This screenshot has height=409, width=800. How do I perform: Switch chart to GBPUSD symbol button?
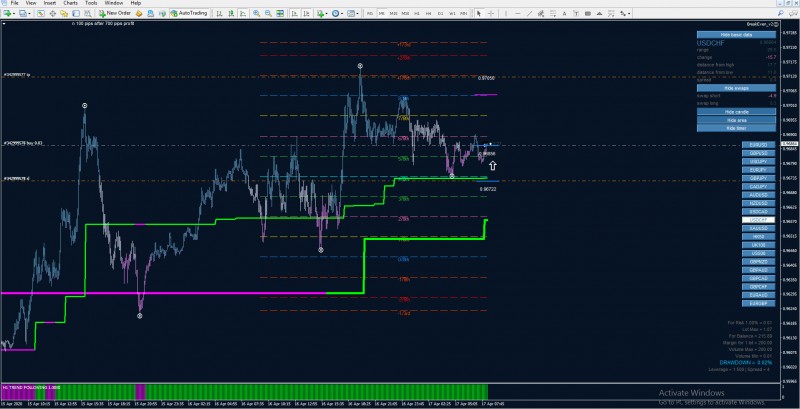pyautogui.click(x=759, y=153)
